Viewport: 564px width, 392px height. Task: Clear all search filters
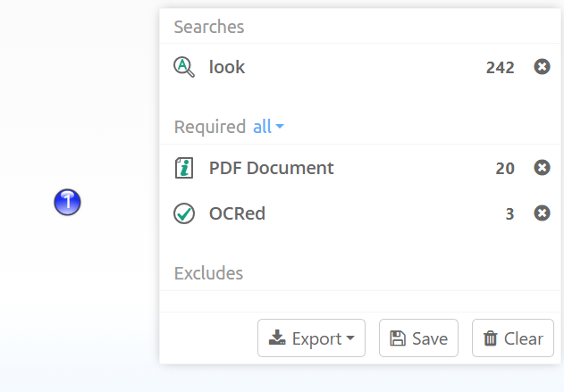pos(513,338)
